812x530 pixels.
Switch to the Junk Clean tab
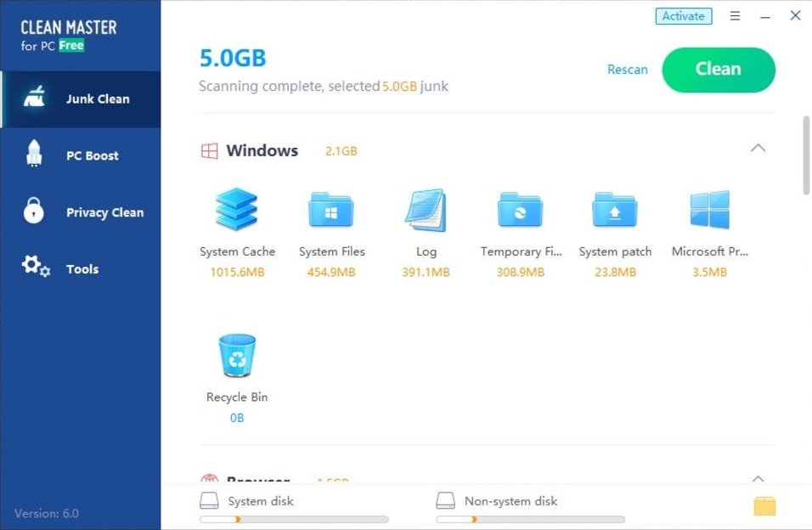[x=81, y=99]
